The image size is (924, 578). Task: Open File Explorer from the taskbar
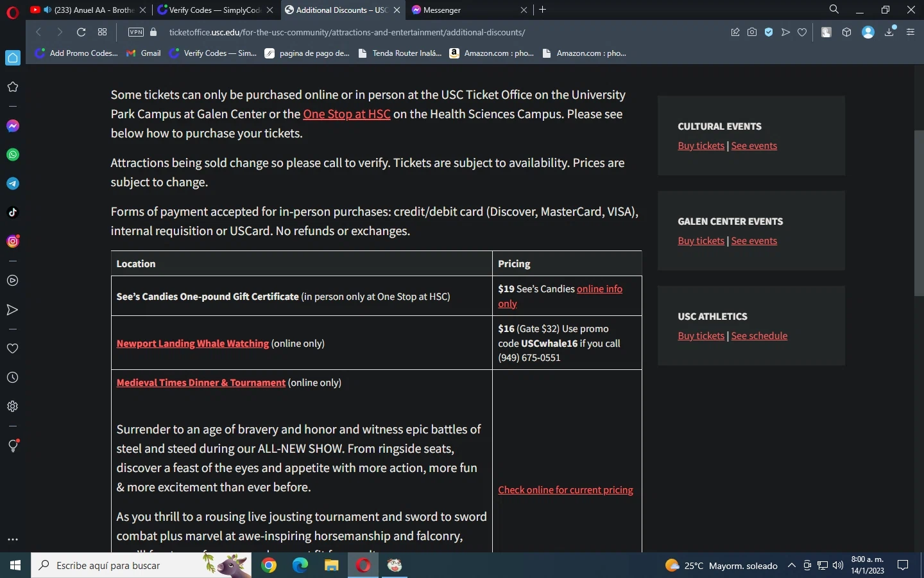(x=331, y=565)
